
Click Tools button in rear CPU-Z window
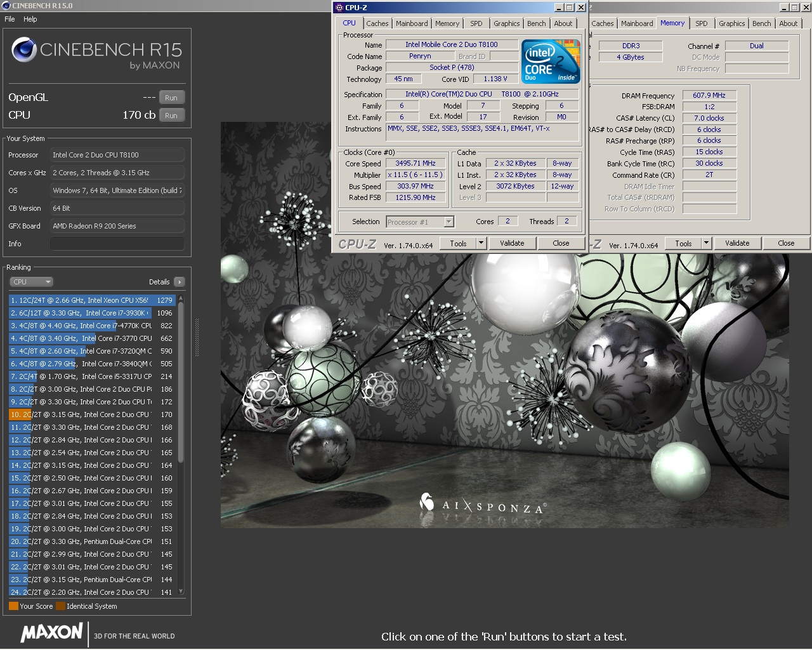click(683, 243)
